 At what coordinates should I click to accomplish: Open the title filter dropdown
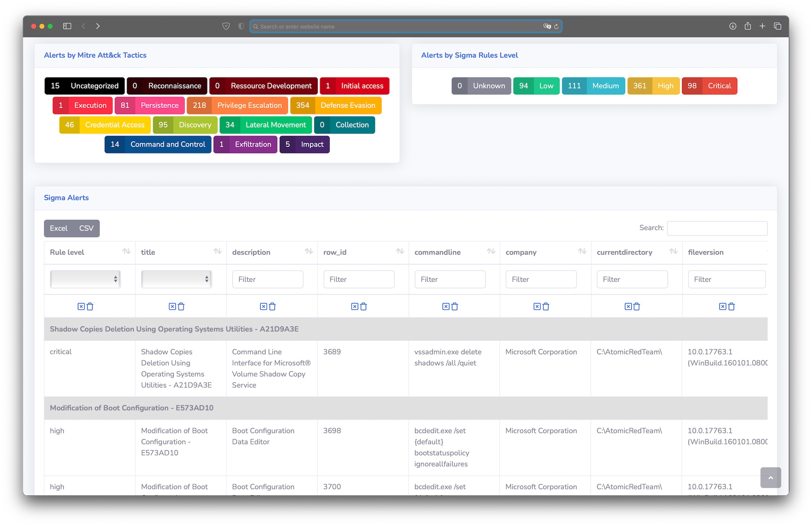[x=177, y=279]
